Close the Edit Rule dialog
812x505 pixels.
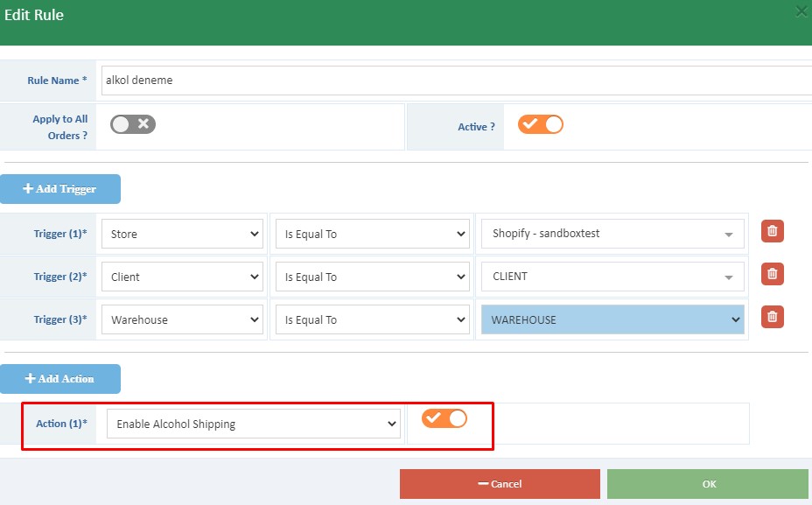pyautogui.click(x=800, y=11)
